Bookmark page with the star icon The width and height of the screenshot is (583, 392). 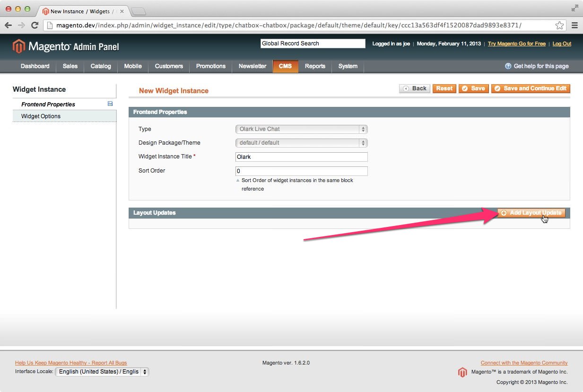(559, 26)
